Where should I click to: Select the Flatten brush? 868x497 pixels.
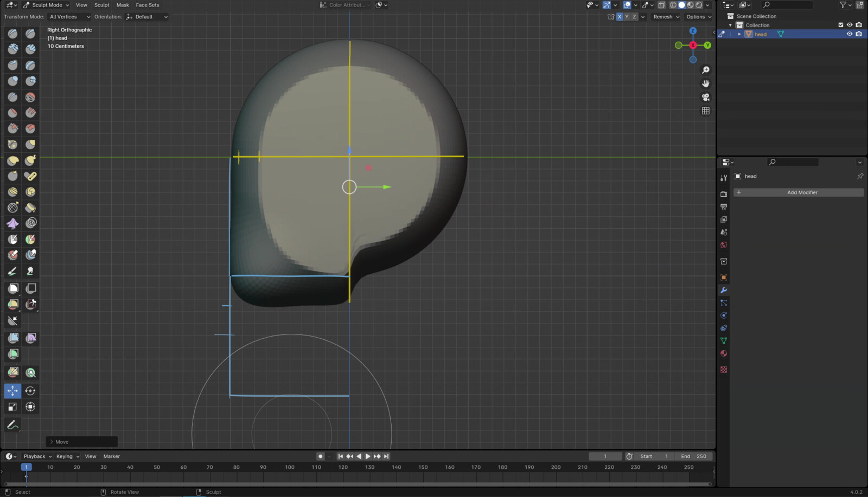point(12,113)
